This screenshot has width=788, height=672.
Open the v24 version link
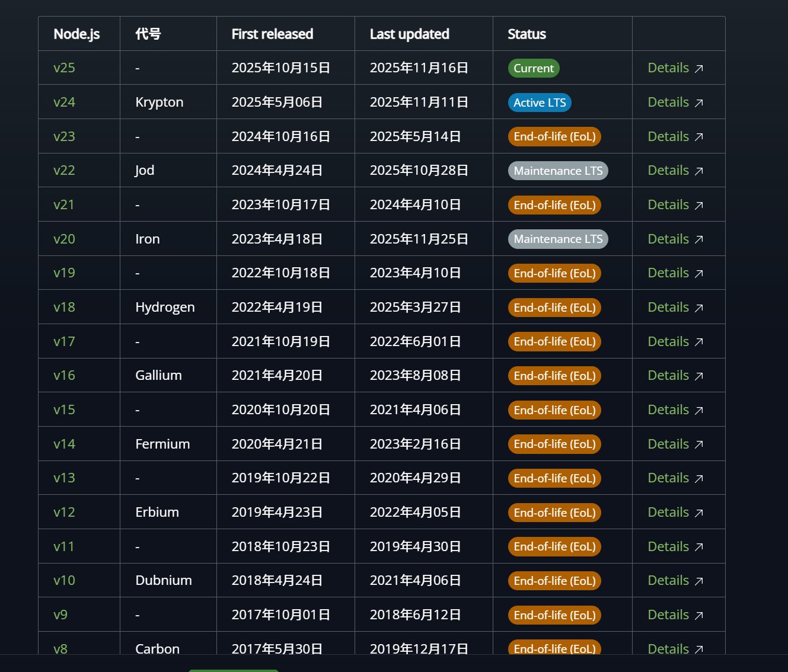pos(64,102)
